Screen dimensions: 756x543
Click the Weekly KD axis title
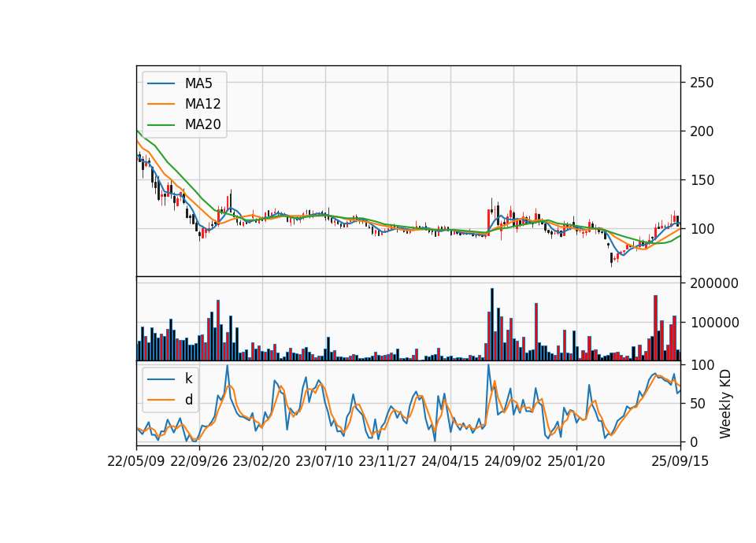tap(724, 404)
